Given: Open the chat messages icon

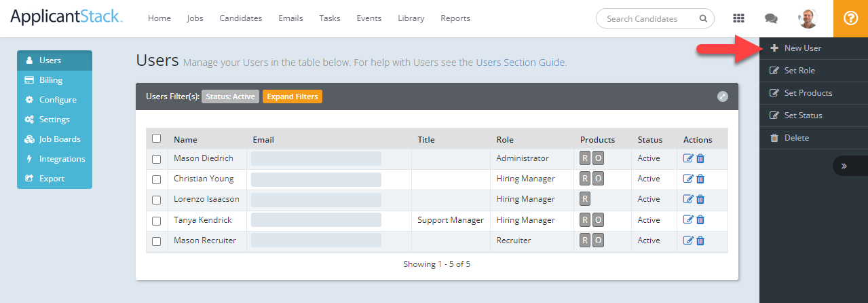Looking at the screenshot, I should coord(771,19).
